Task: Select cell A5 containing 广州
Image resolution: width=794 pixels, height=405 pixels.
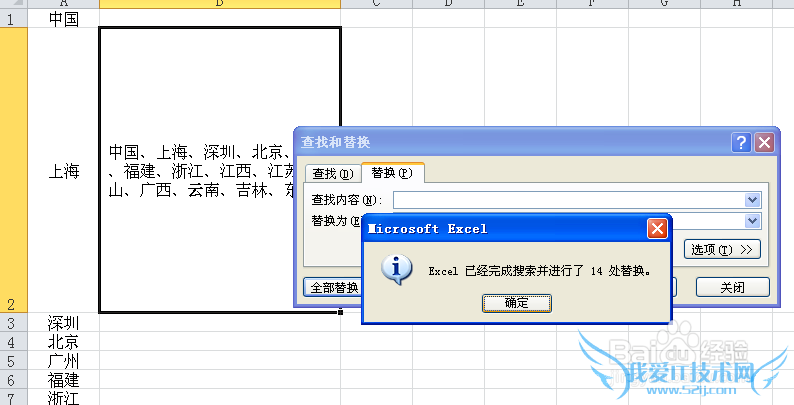Action: click(x=63, y=360)
